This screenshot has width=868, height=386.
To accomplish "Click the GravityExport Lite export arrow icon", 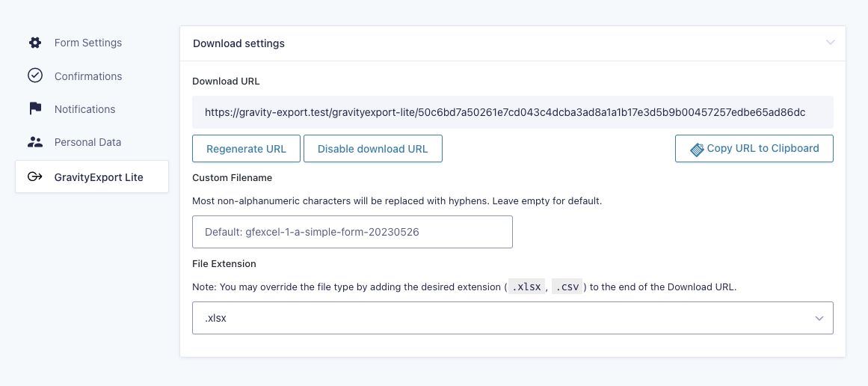I will tap(35, 177).
